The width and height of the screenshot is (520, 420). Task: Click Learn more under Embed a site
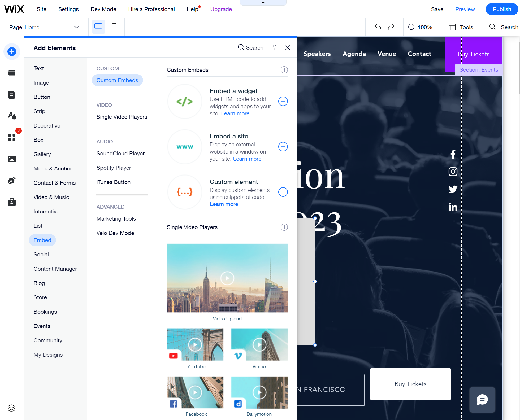247,159
